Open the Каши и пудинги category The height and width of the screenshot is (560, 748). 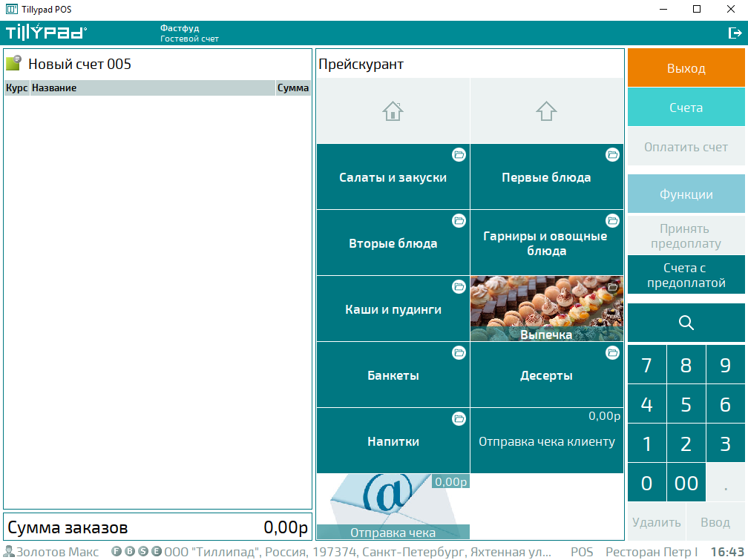[x=393, y=309]
